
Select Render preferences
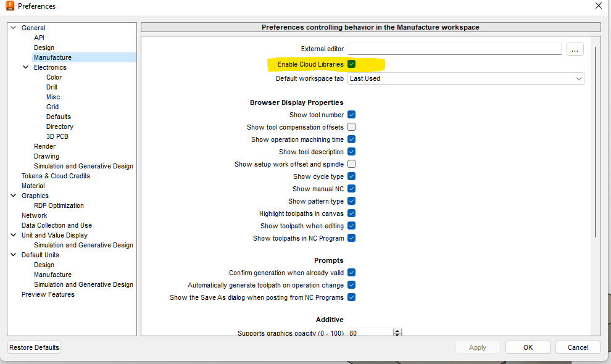coord(45,146)
